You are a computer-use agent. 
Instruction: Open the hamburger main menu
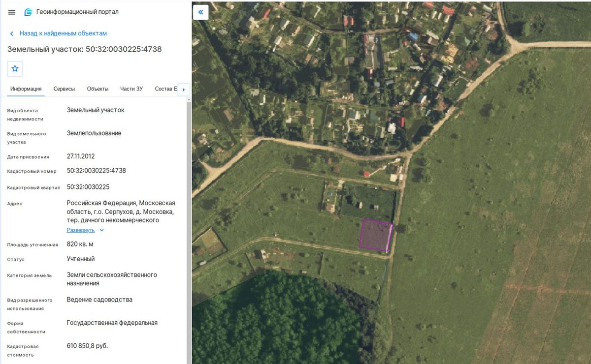(12, 12)
